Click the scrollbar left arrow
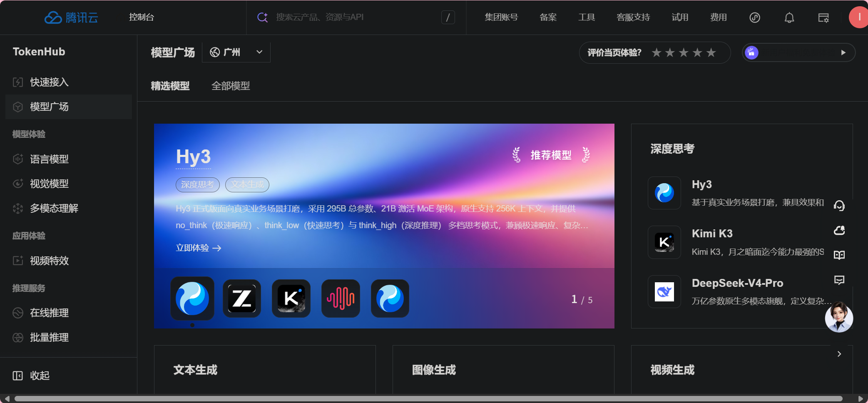This screenshot has height=403, width=868. tap(7, 398)
